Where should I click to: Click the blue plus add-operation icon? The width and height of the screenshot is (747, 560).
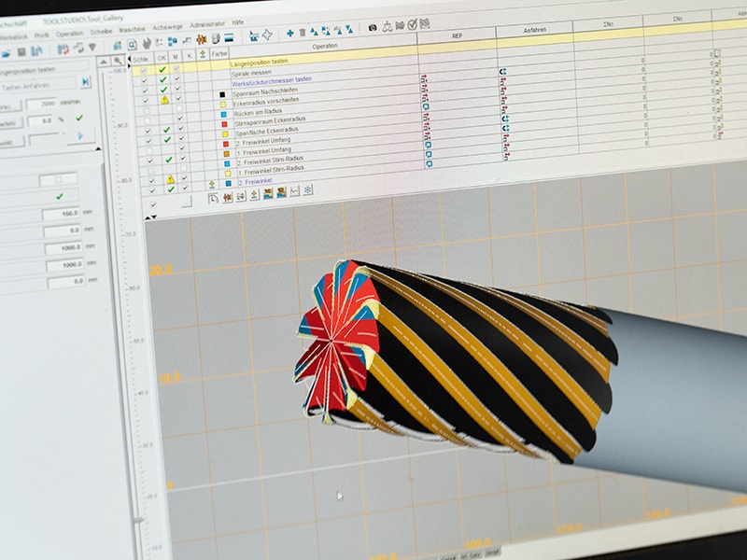[289, 33]
